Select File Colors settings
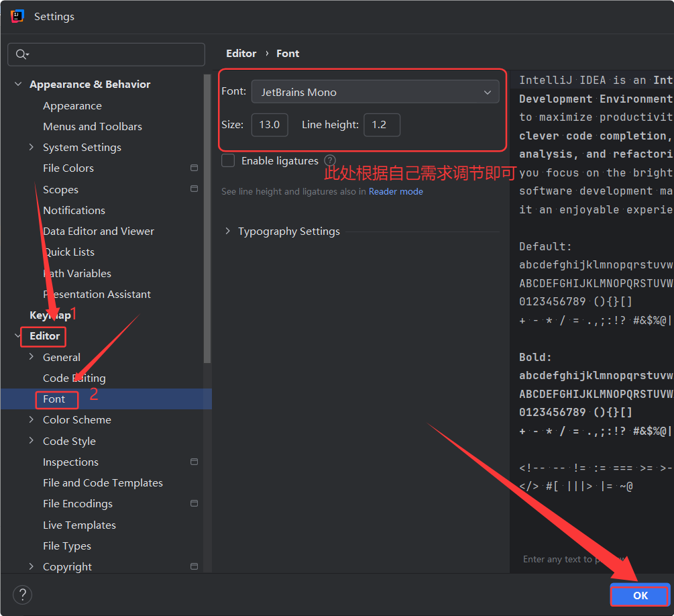 pos(68,168)
